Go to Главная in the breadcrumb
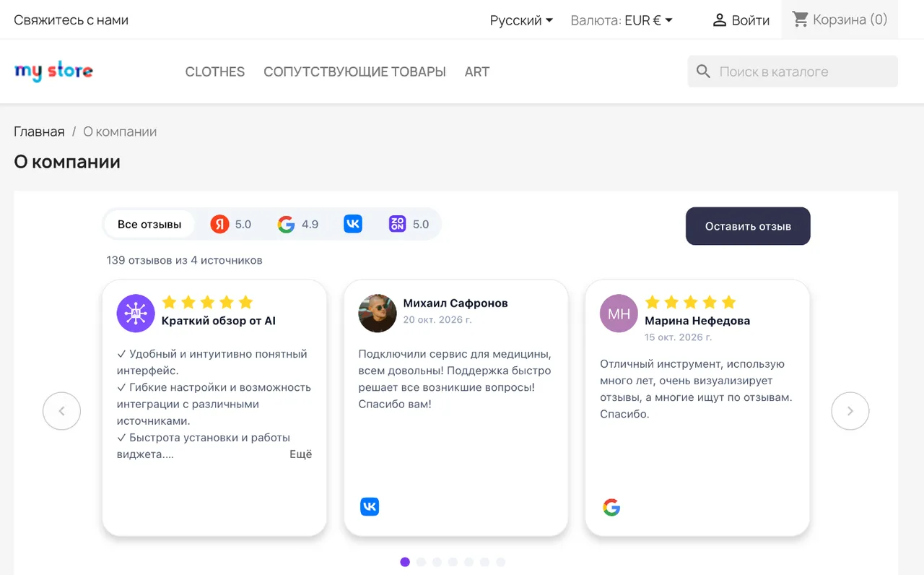The height and width of the screenshot is (575, 924). click(40, 131)
